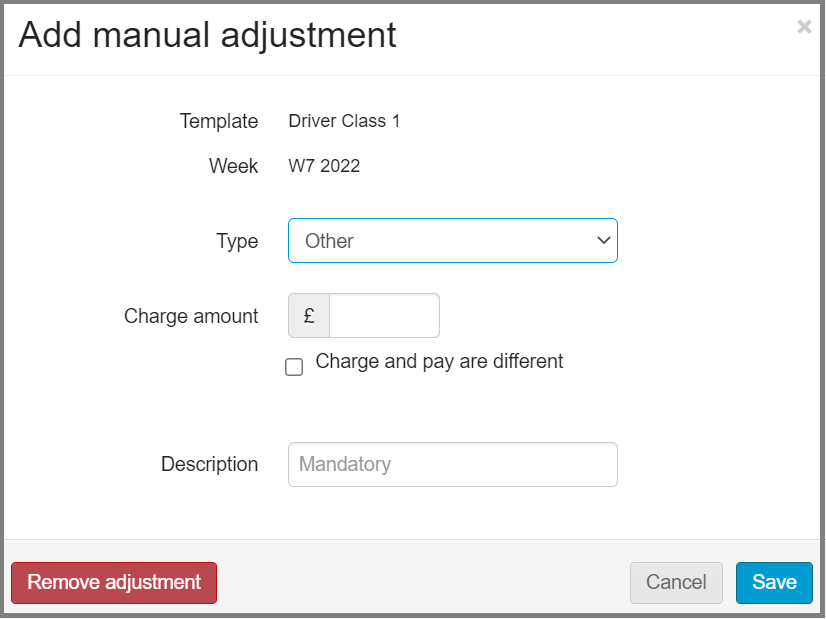Click the W7 2022 week value
This screenshot has width=826, height=619.
click(324, 165)
